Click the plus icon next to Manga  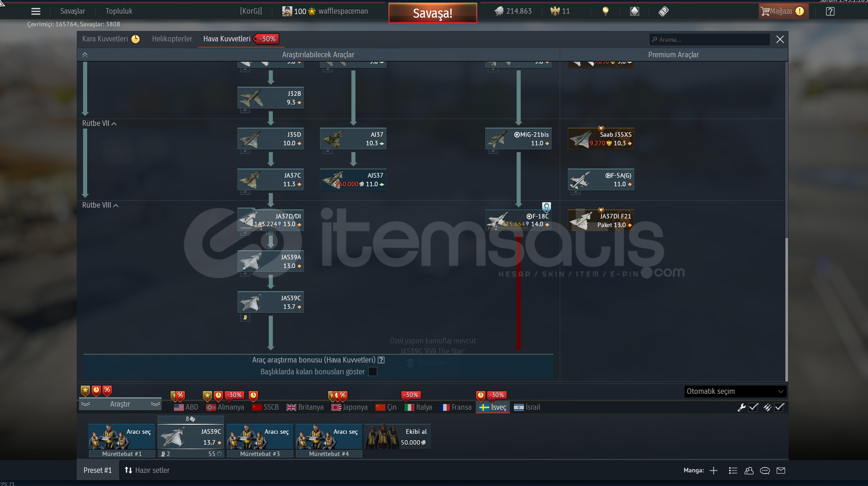click(x=714, y=471)
